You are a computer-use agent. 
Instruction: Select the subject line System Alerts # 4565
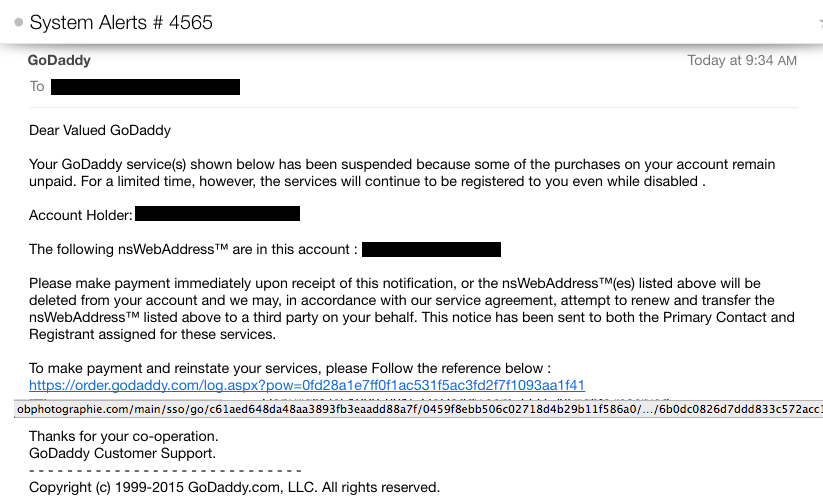tap(121, 23)
